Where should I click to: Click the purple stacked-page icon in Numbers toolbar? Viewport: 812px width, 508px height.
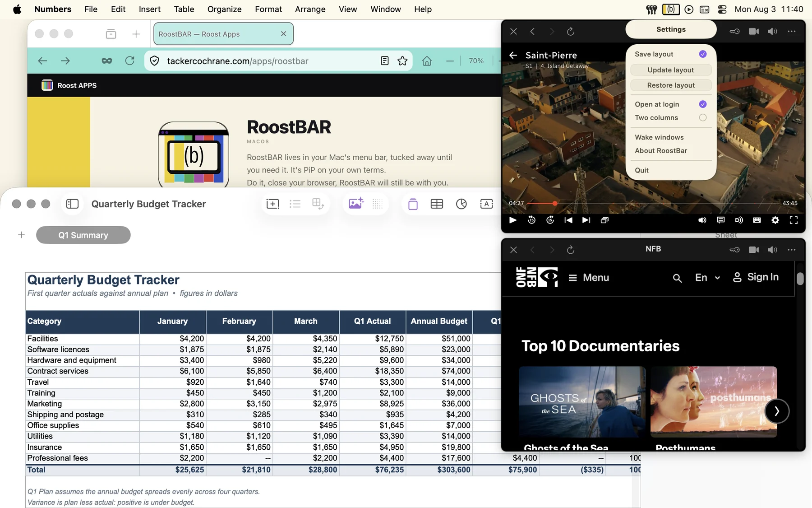coord(413,204)
